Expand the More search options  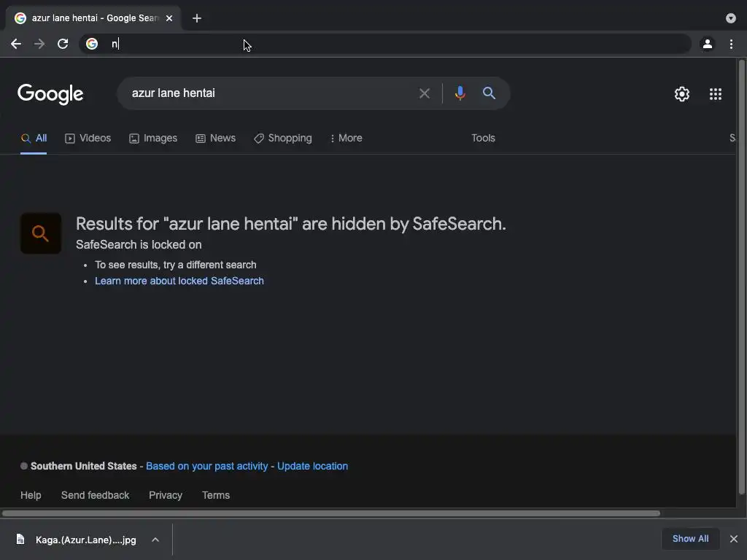[346, 138]
